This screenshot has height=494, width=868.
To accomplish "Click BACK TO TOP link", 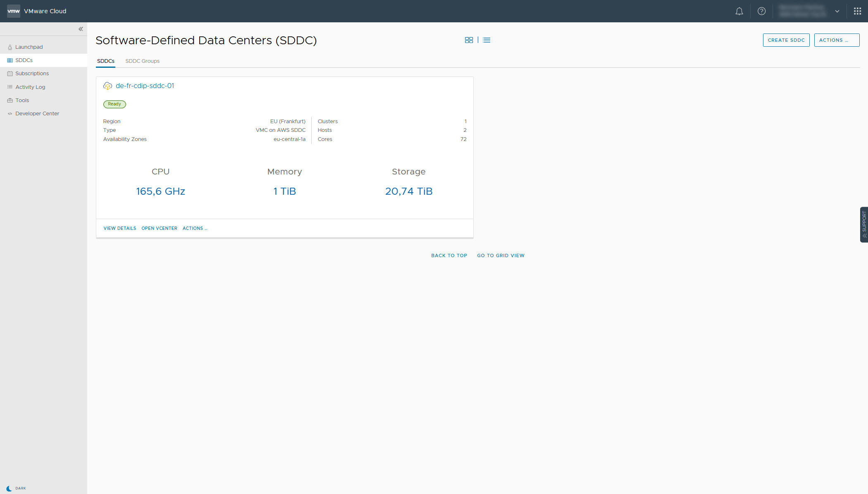I will 449,255.
